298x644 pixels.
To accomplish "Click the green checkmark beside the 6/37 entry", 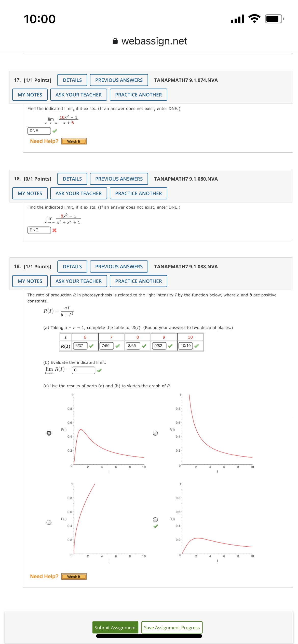I will pyautogui.click(x=91, y=346).
